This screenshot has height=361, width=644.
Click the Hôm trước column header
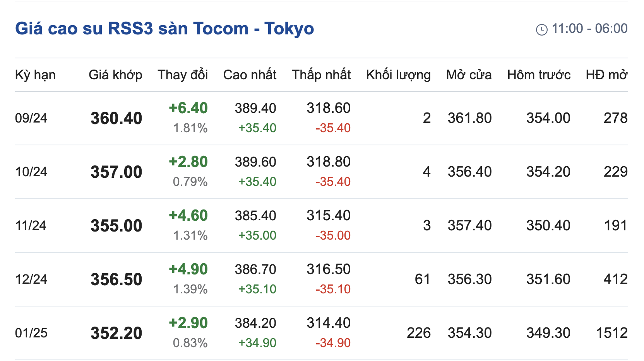539,75
